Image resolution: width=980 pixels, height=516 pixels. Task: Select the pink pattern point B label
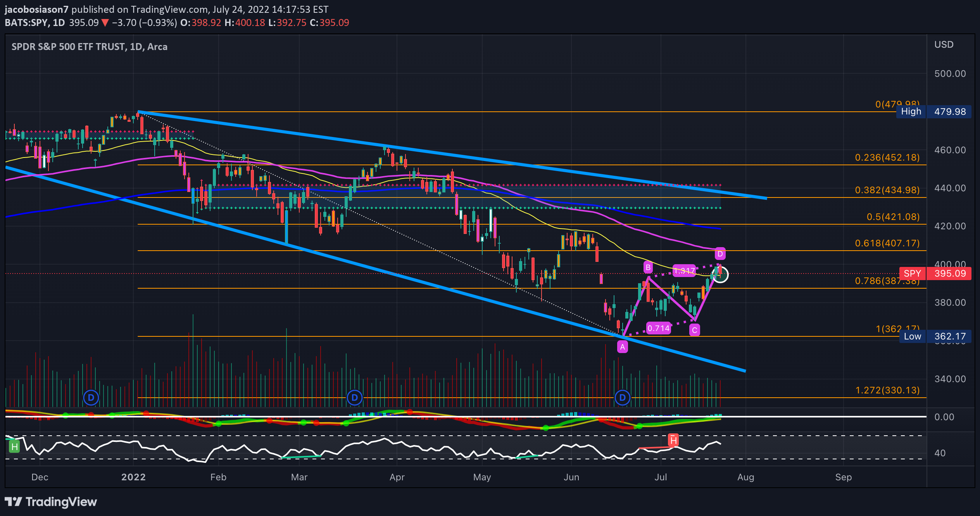tap(648, 267)
